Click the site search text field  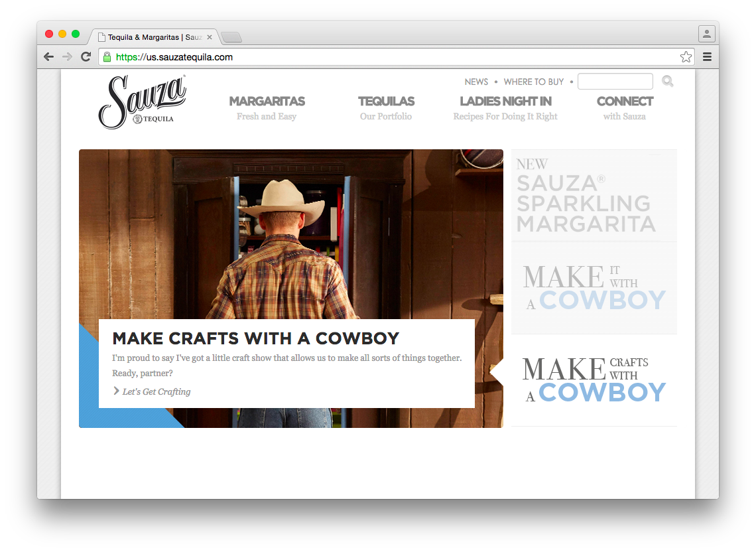[615, 81]
